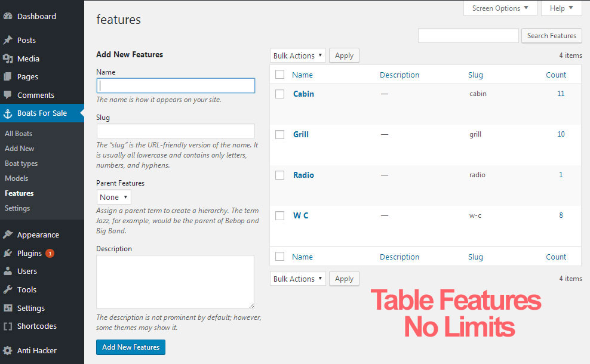The width and height of the screenshot is (590, 364).
Task: Click the Users person icon
Action: coord(8,271)
